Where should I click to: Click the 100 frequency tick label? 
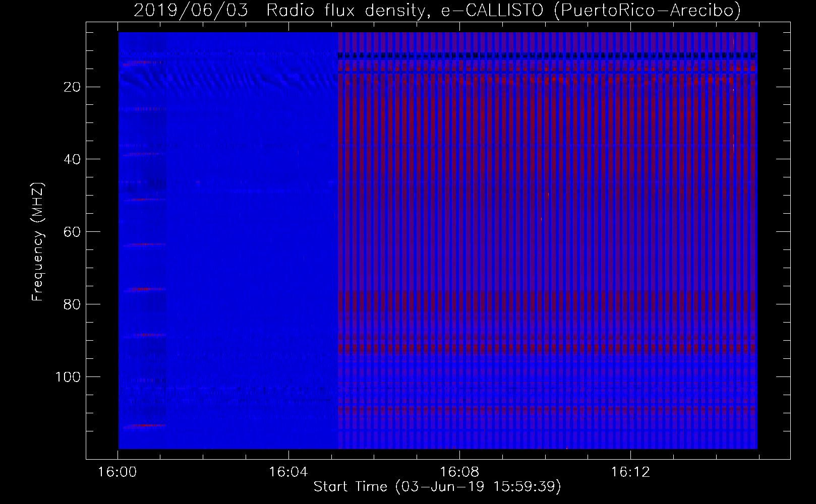tap(68, 377)
